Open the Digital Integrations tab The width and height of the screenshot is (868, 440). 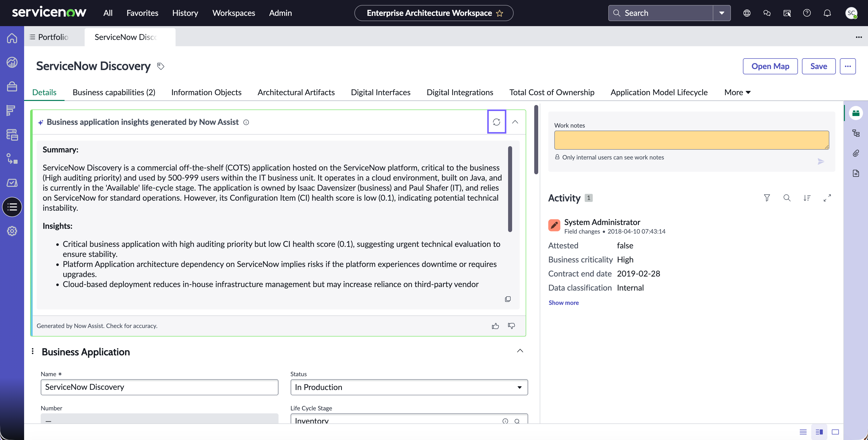point(460,92)
